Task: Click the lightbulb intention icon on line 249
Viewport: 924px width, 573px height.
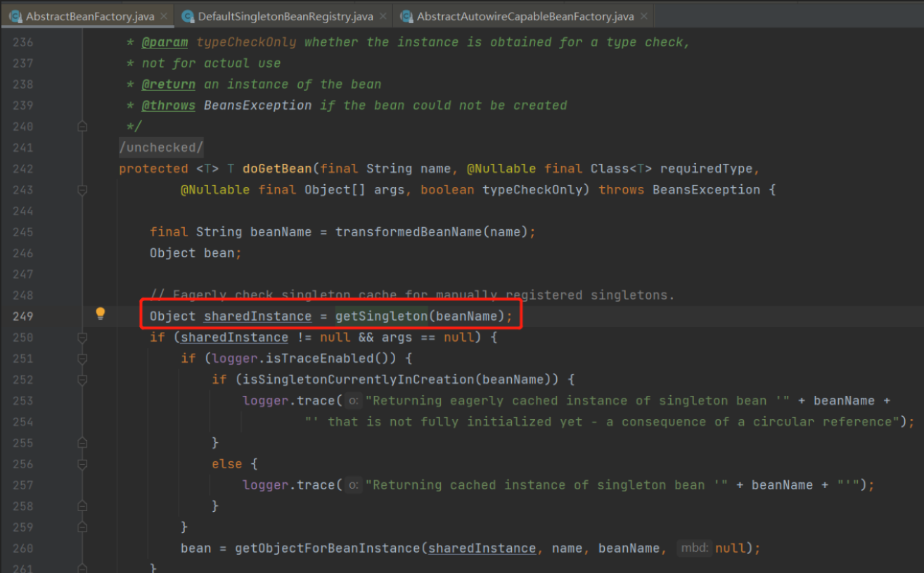Action: pyautogui.click(x=101, y=314)
